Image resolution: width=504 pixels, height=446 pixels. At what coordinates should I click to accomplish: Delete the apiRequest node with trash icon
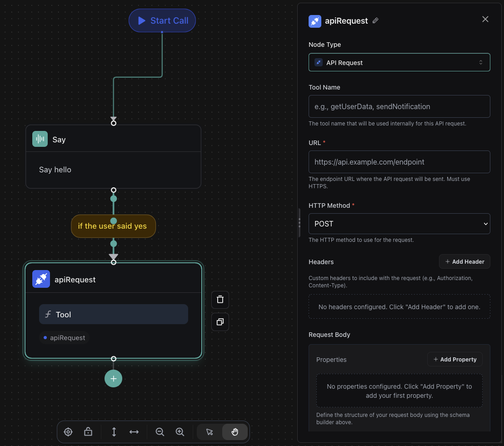click(220, 300)
